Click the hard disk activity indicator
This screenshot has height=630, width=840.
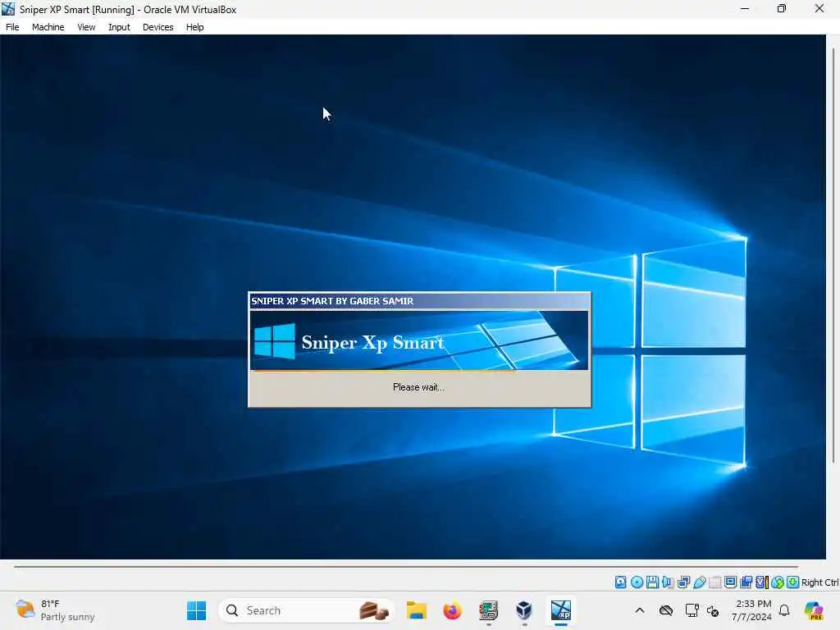(x=620, y=582)
